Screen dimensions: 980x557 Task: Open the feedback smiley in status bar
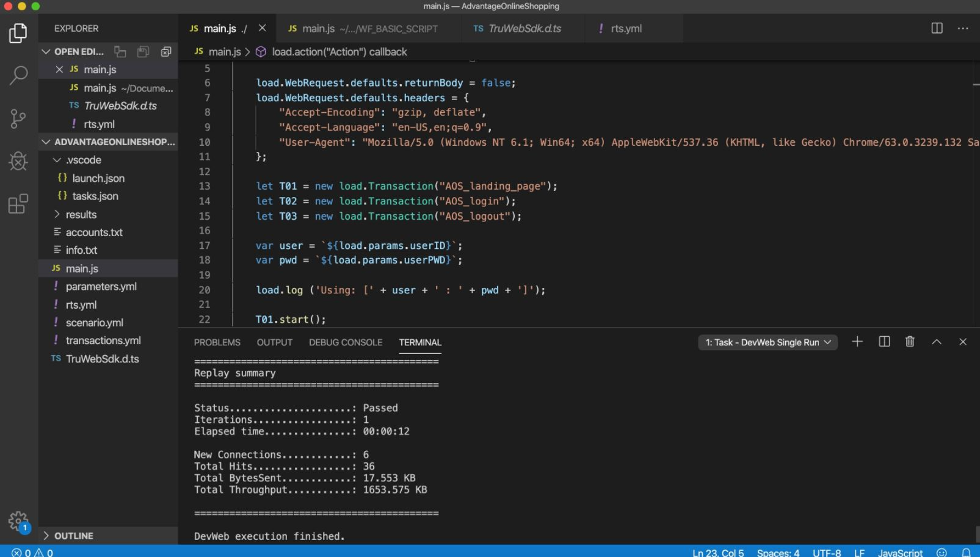[x=942, y=552]
